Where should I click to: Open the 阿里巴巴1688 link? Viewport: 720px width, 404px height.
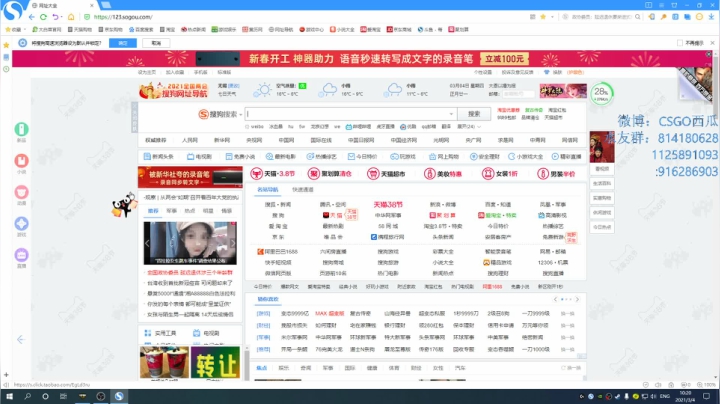tap(277, 252)
